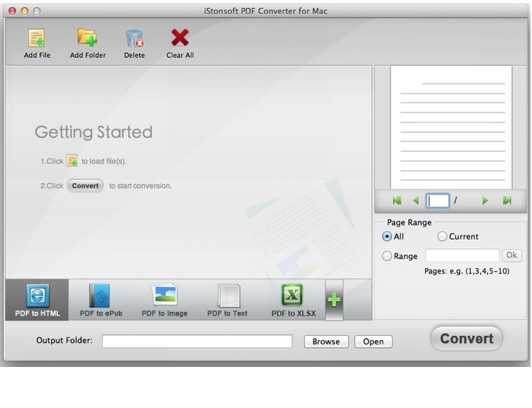
Task: Click the Open output folder button
Action: click(x=374, y=342)
